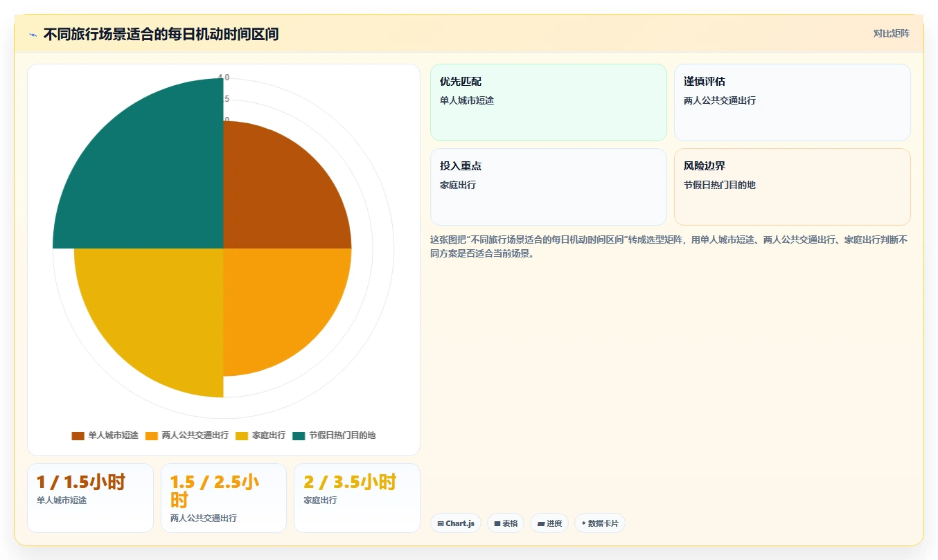938x560 pixels.
Task: Click the 表格 tag
Action: pos(506,523)
